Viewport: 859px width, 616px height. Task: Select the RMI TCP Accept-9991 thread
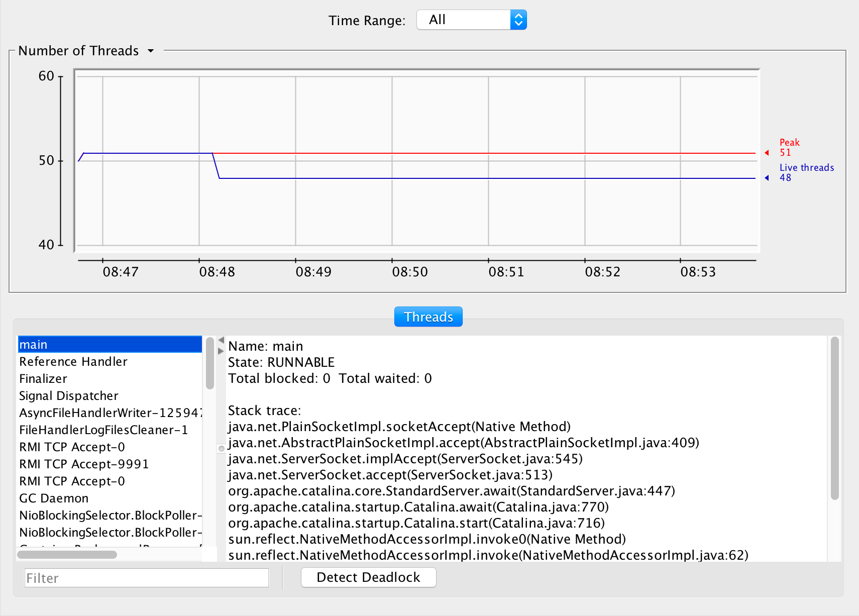84,464
